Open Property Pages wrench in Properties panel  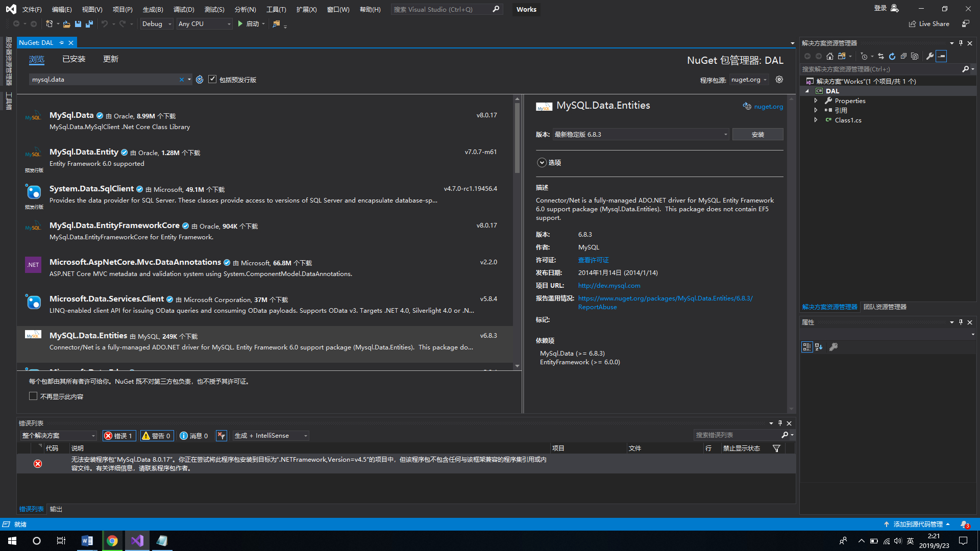(x=834, y=347)
